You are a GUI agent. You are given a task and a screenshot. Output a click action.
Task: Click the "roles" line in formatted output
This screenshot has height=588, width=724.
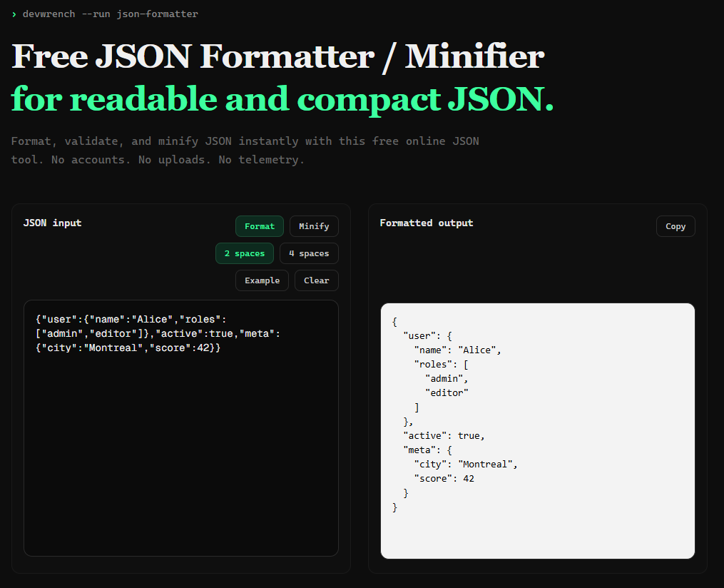click(442, 365)
